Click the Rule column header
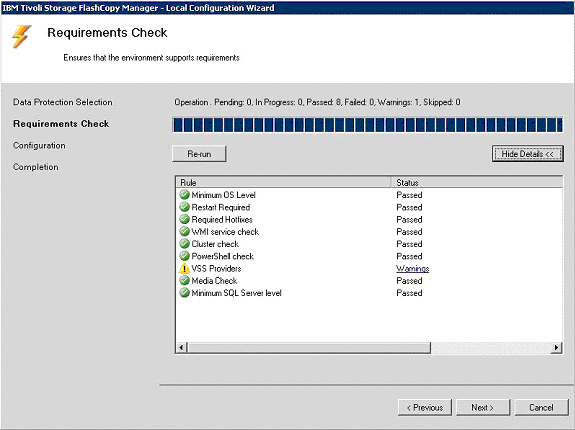Viewport: 575px width, 430px height. [x=284, y=182]
